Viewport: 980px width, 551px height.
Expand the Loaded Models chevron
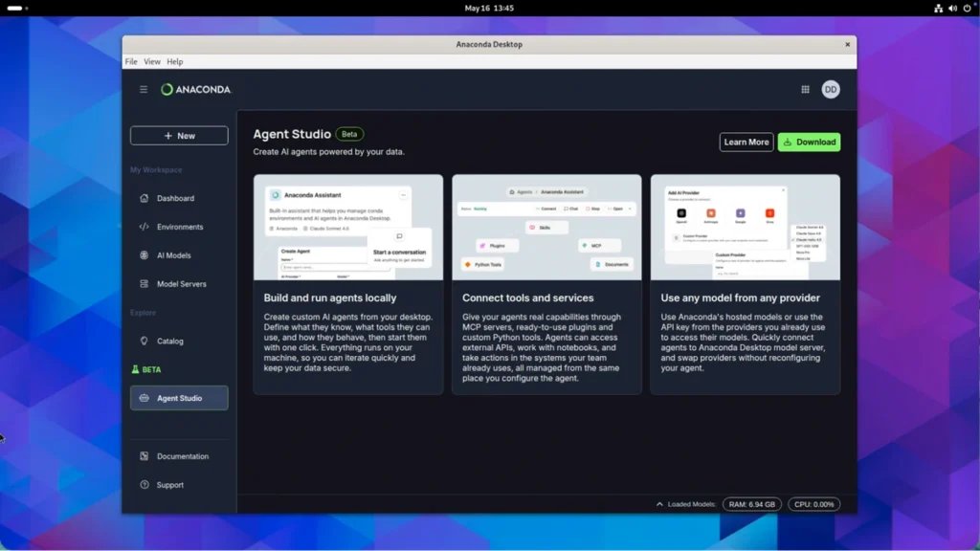coord(659,504)
